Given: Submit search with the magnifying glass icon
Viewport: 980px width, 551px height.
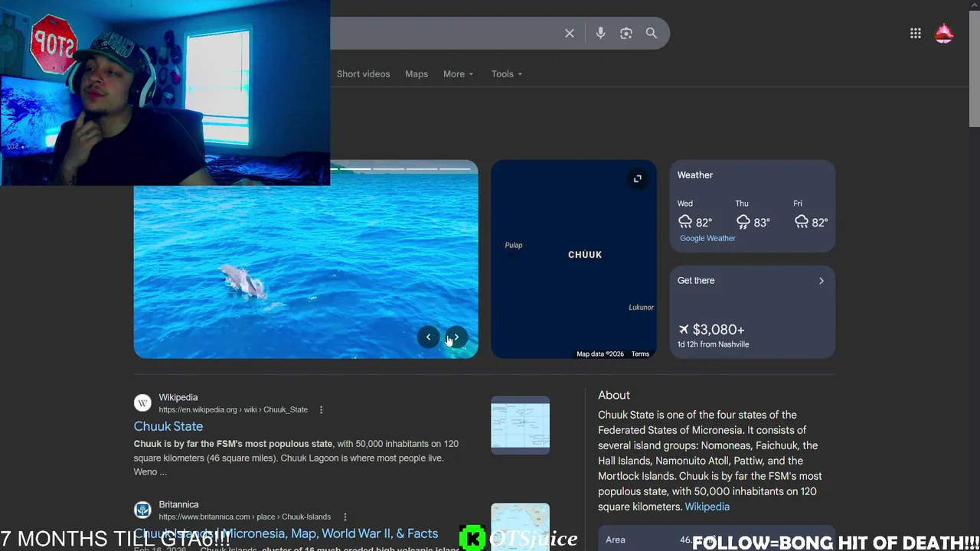Looking at the screenshot, I should click(652, 34).
